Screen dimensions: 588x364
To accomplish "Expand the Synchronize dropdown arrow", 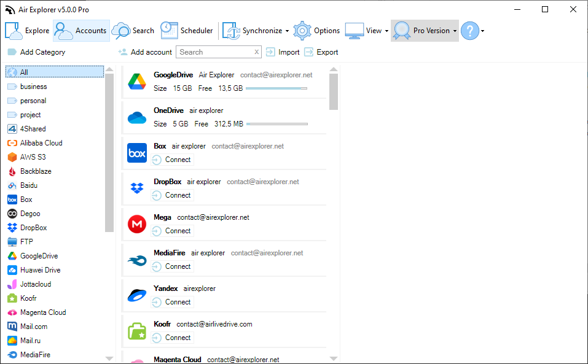I will 288,31.
